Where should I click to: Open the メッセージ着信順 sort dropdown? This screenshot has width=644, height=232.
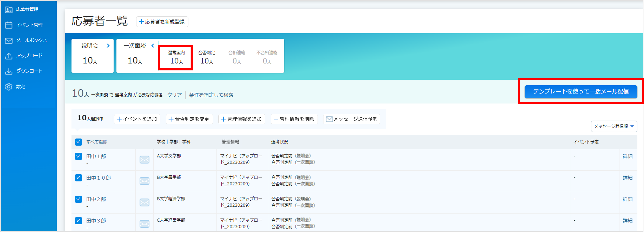point(614,126)
